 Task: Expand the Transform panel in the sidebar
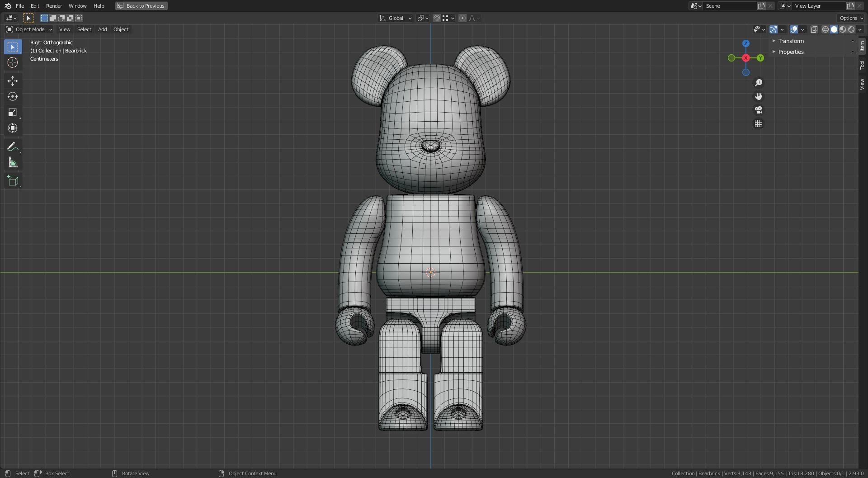click(x=791, y=41)
